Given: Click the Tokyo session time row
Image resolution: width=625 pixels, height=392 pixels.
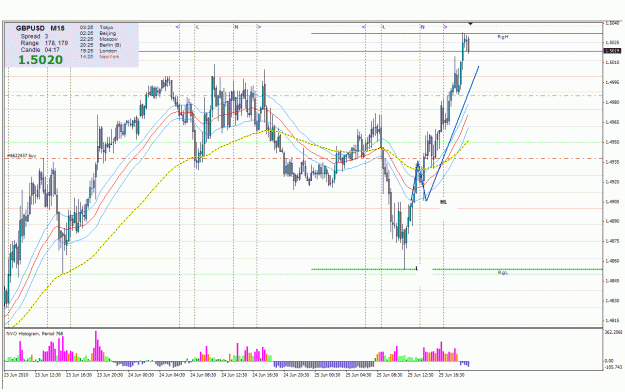Looking at the screenshot, I should point(96,28).
